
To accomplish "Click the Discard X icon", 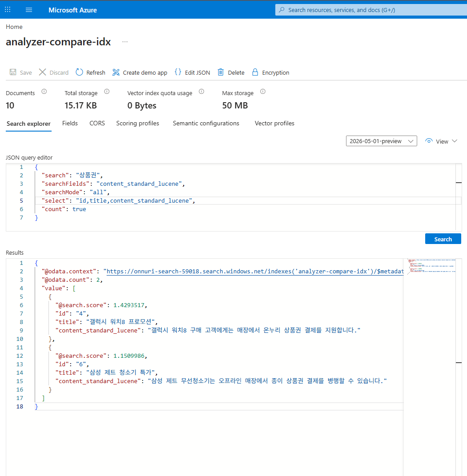I will pyautogui.click(x=43, y=72).
